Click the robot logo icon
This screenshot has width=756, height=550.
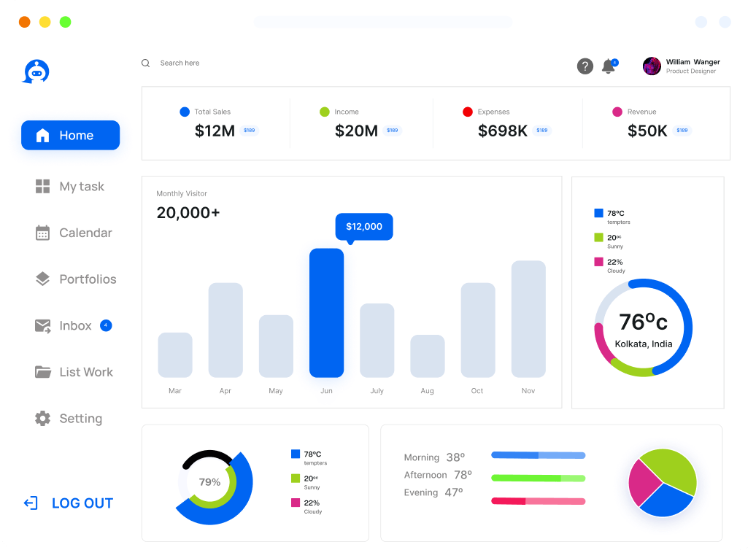click(x=36, y=71)
